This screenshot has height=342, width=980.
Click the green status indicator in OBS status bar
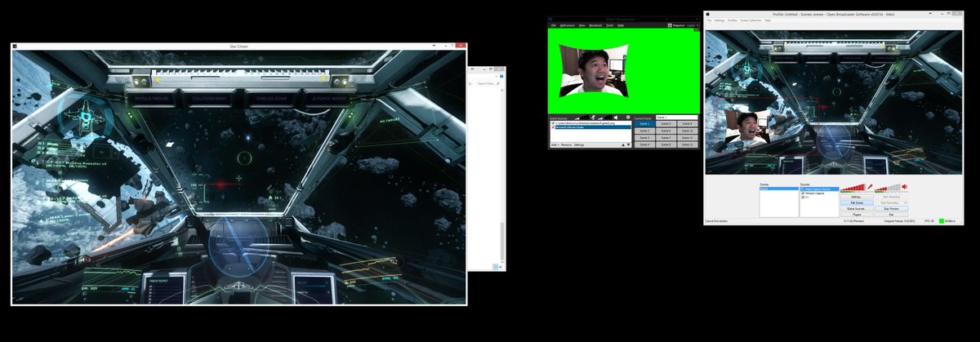942,220
